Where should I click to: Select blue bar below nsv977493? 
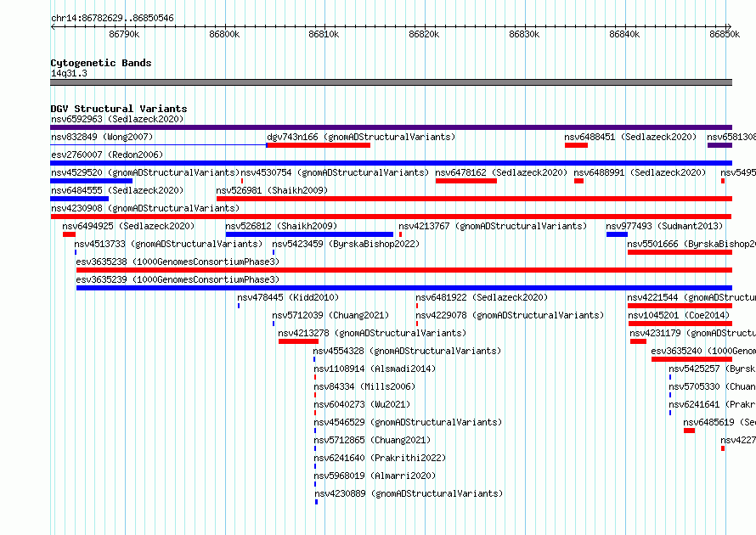point(617,234)
